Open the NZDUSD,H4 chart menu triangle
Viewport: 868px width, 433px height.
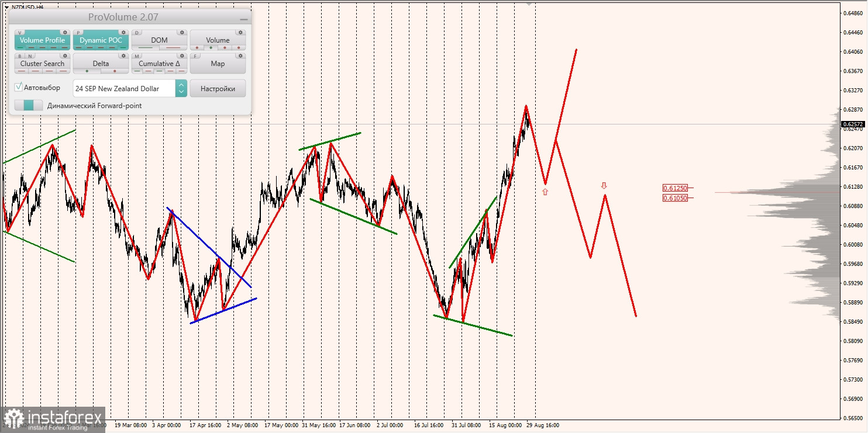coord(6,7)
